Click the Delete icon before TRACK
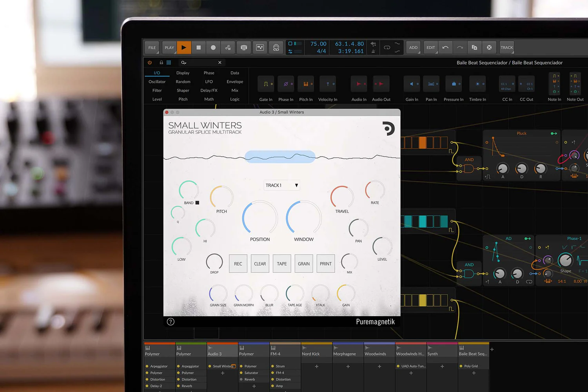This screenshot has width=588, height=392. click(x=489, y=47)
